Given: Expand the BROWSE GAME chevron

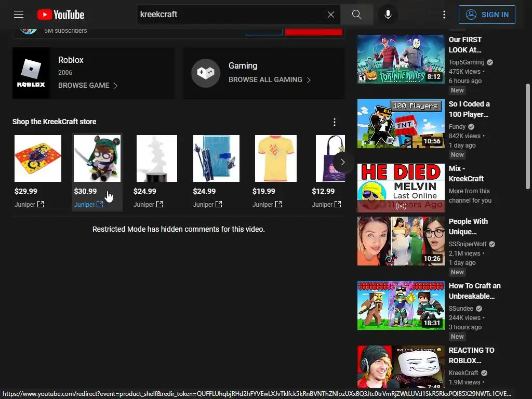Looking at the screenshot, I should pos(115,86).
